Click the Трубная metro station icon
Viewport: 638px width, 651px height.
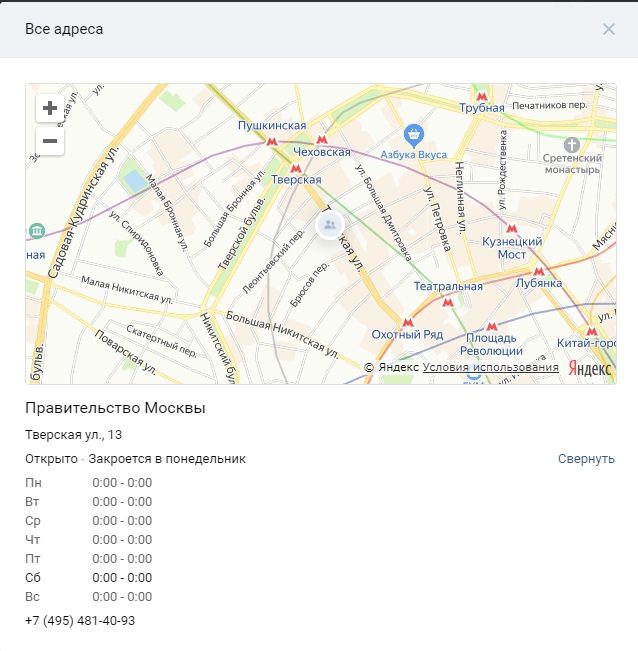coord(482,96)
